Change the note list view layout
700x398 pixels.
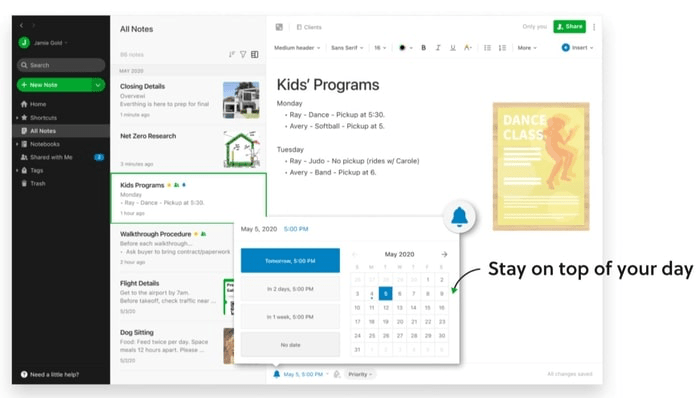pyautogui.click(x=254, y=54)
